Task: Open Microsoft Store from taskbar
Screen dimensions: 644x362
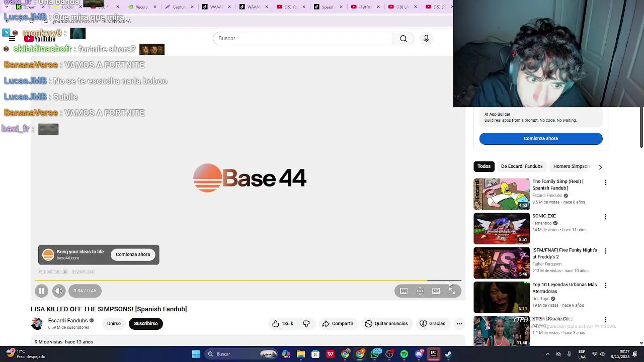Action: [315, 354]
